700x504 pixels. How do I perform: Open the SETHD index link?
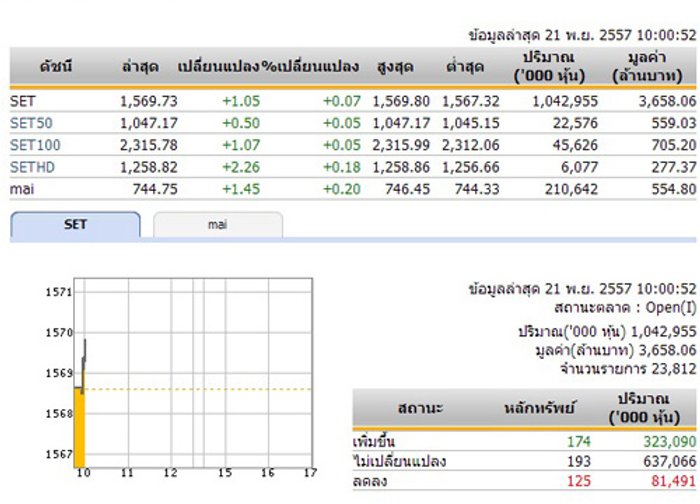pos(32,167)
